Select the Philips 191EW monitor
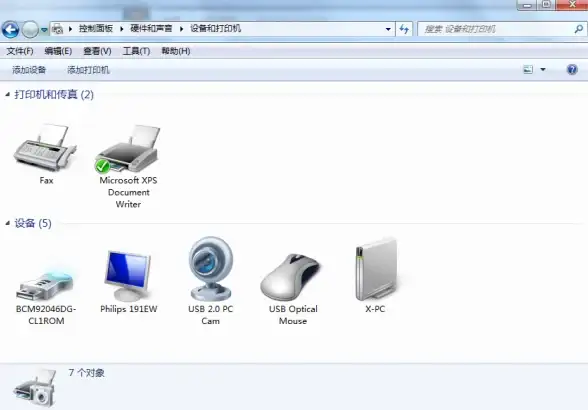The height and width of the screenshot is (410, 588). tap(128, 276)
